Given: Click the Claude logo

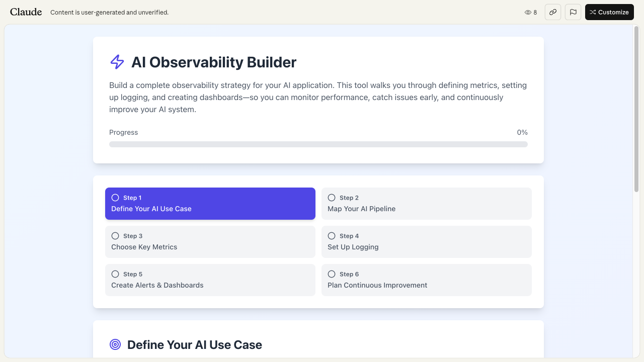Looking at the screenshot, I should 26,12.
